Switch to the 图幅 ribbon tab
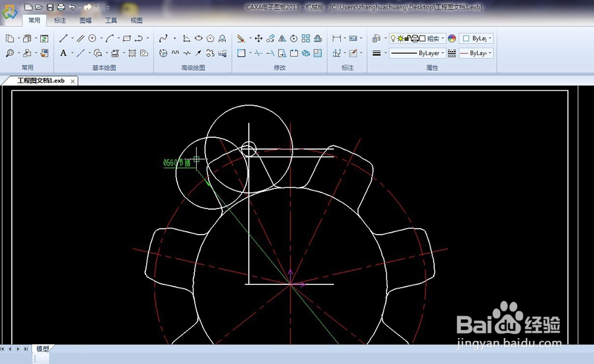Viewport: 594px width, 364px height. click(86, 20)
